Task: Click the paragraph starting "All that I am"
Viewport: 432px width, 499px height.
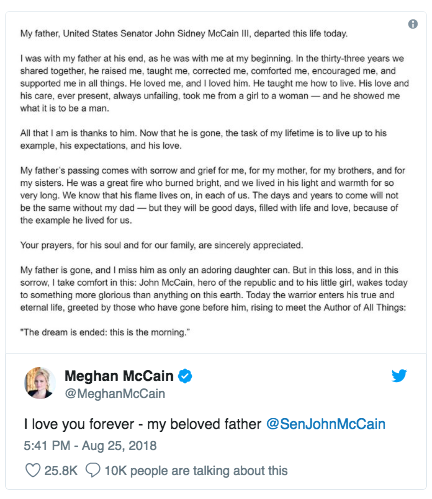Action: 203,139
